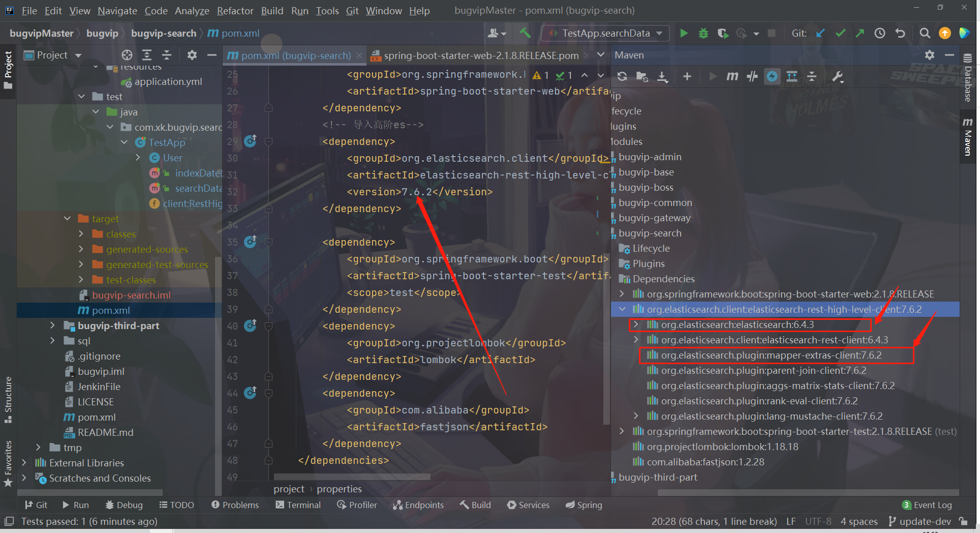Collapse all nodes in the Maven panel
This screenshot has height=533, width=980.
click(x=812, y=76)
